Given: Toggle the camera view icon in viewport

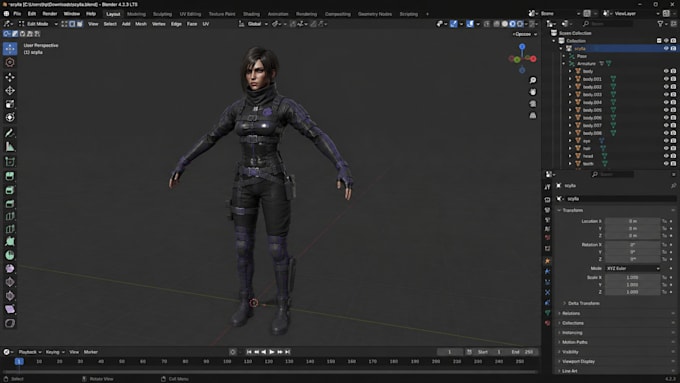Looking at the screenshot, I should (533, 104).
